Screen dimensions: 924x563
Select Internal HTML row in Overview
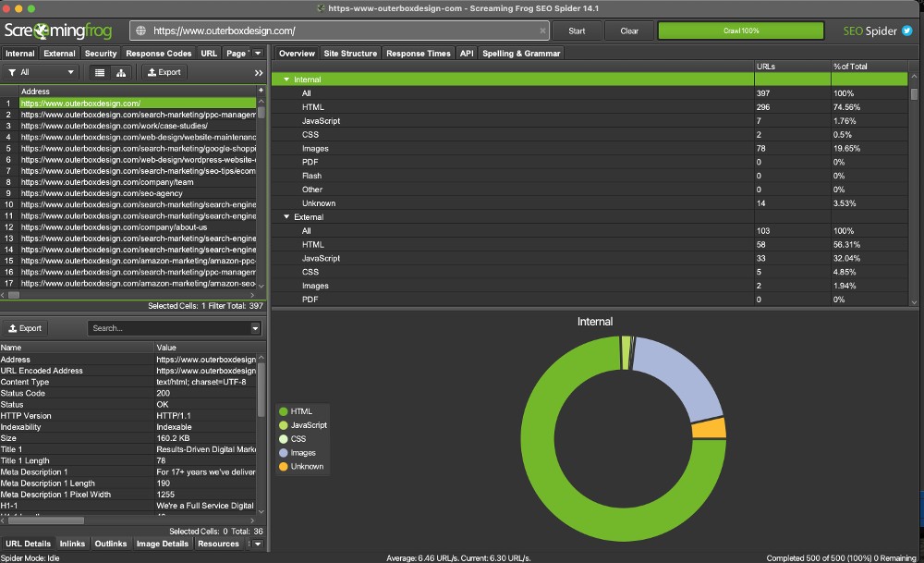(x=590, y=106)
